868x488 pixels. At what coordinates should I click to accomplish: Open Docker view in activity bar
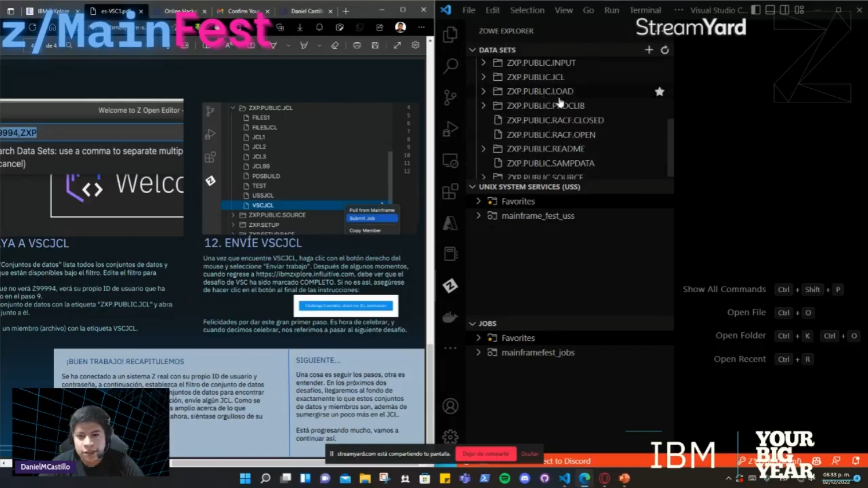click(450, 317)
